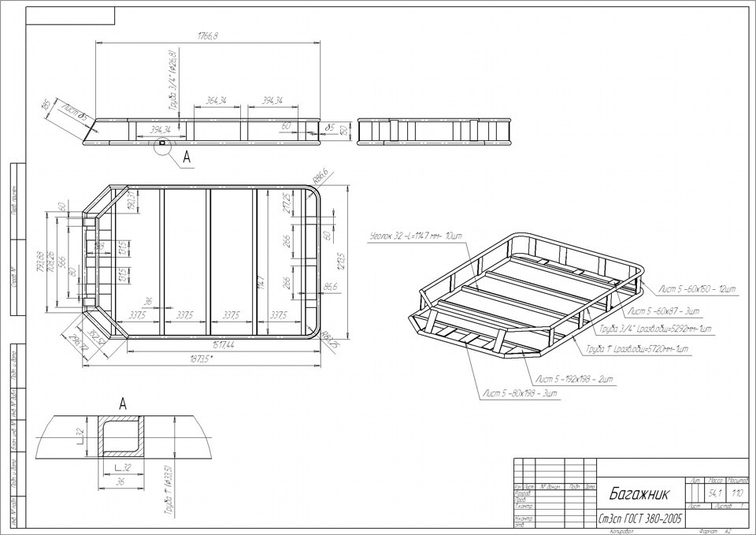Click the 793,88 vertical dimension on the left
Screen dimensions: 756x535
(40, 262)
